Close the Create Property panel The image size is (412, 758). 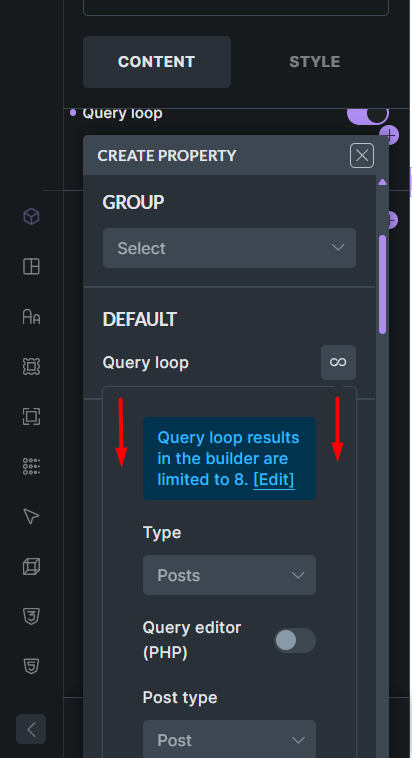pos(362,156)
